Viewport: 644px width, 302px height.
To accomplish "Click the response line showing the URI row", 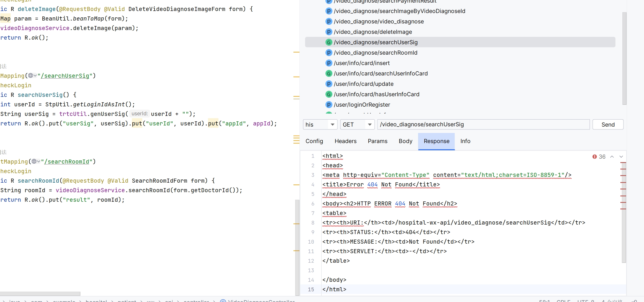I will [x=454, y=223].
